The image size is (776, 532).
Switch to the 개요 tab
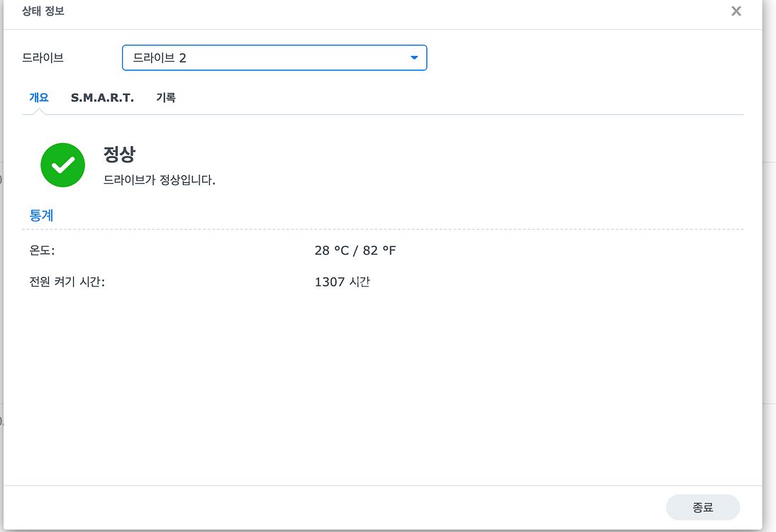(x=38, y=97)
